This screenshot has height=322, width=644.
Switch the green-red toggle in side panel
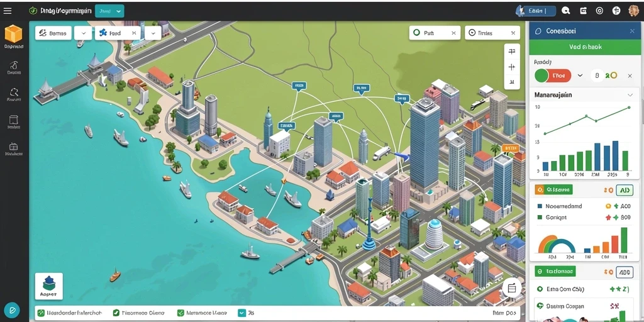pyautogui.click(x=553, y=75)
